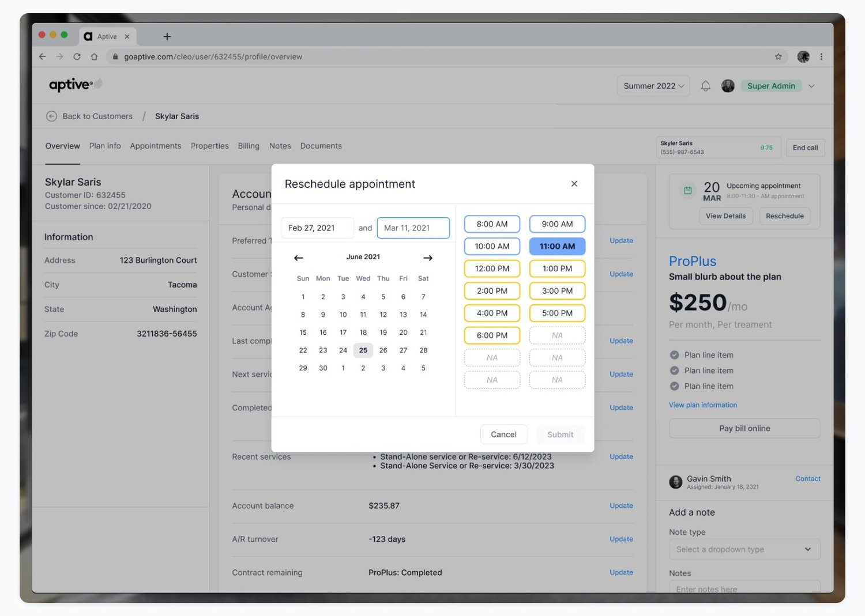This screenshot has width=865, height=616.
Task: Click the Feb 27, 2021 start date field
Action: pos(317,228)
